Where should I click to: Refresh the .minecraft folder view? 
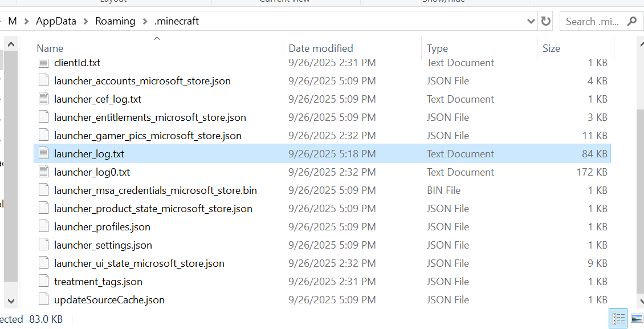pos(546,21)
